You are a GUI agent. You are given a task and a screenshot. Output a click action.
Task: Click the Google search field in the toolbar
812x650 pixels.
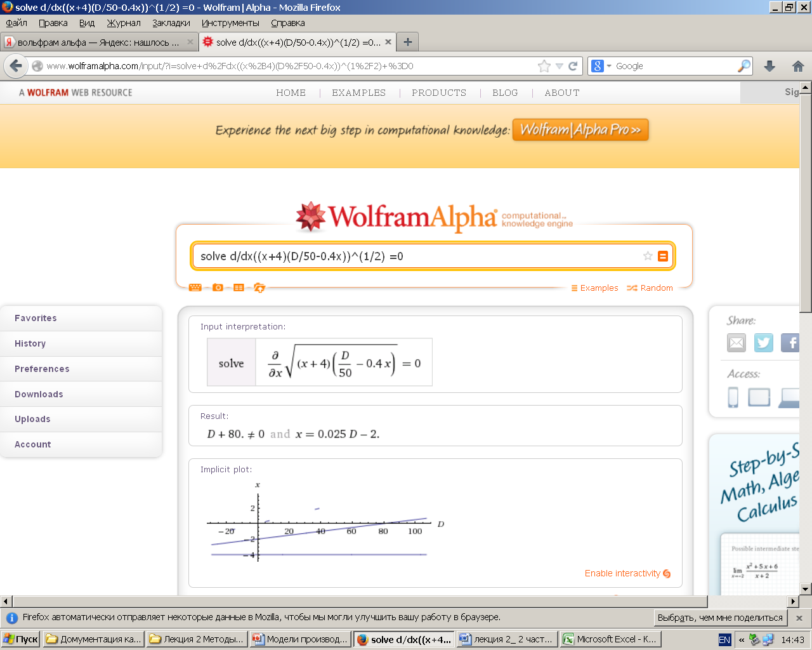click(674, 66)
